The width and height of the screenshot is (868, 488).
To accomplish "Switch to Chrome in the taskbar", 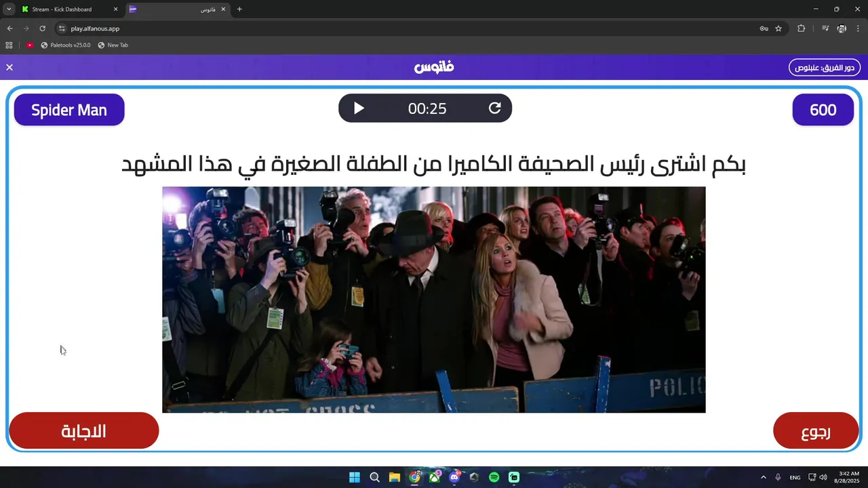I will (x=414, y=477).
